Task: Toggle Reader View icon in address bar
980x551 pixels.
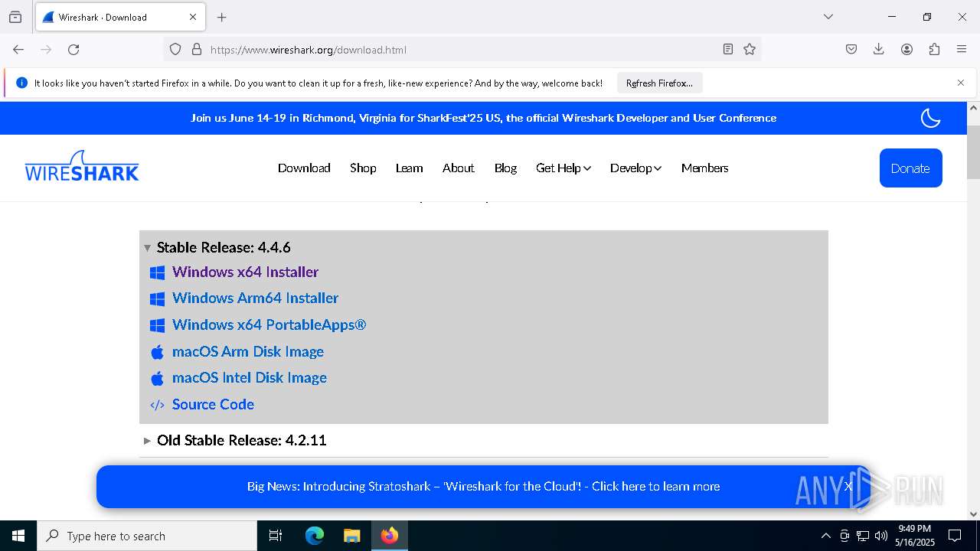Action: click(x=728, y=49)
